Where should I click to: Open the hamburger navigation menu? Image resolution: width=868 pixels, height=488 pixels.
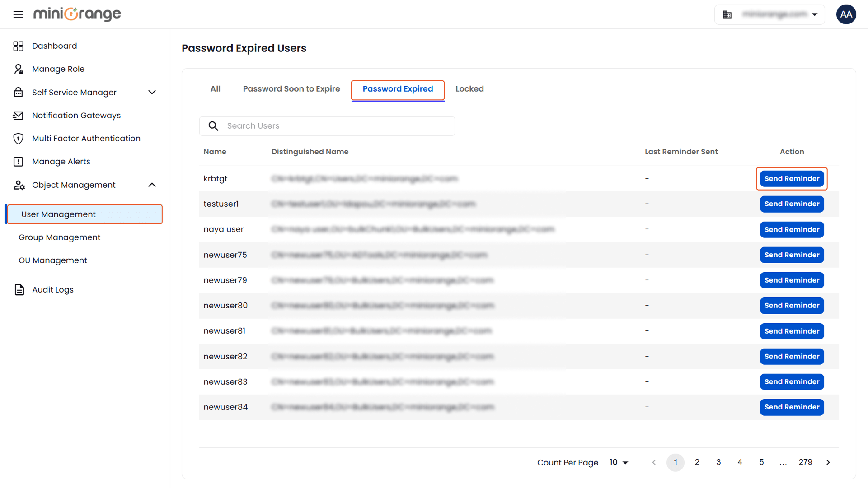[x=18, y=14]
